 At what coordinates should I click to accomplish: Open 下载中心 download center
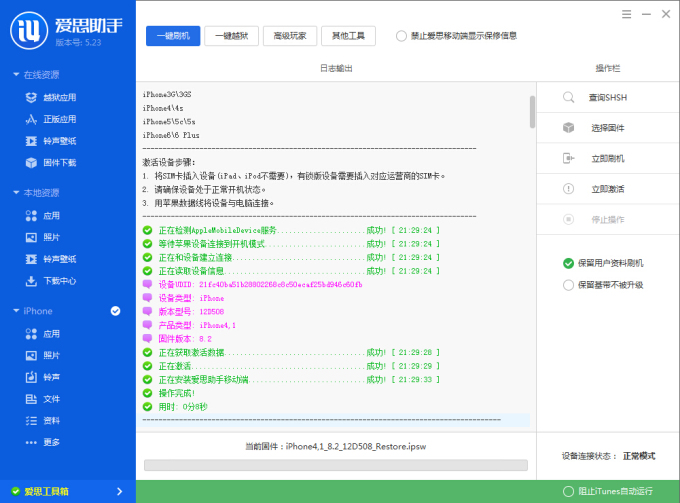coord(59,281)
